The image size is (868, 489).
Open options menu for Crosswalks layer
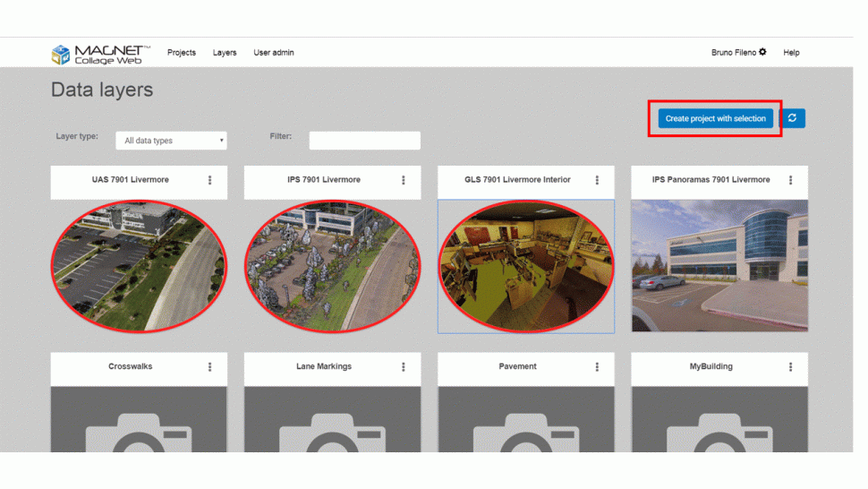[x=209, y=366]
